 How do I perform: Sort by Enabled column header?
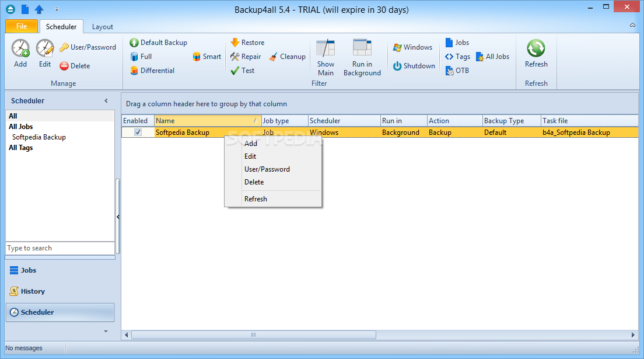pos(138,120)
